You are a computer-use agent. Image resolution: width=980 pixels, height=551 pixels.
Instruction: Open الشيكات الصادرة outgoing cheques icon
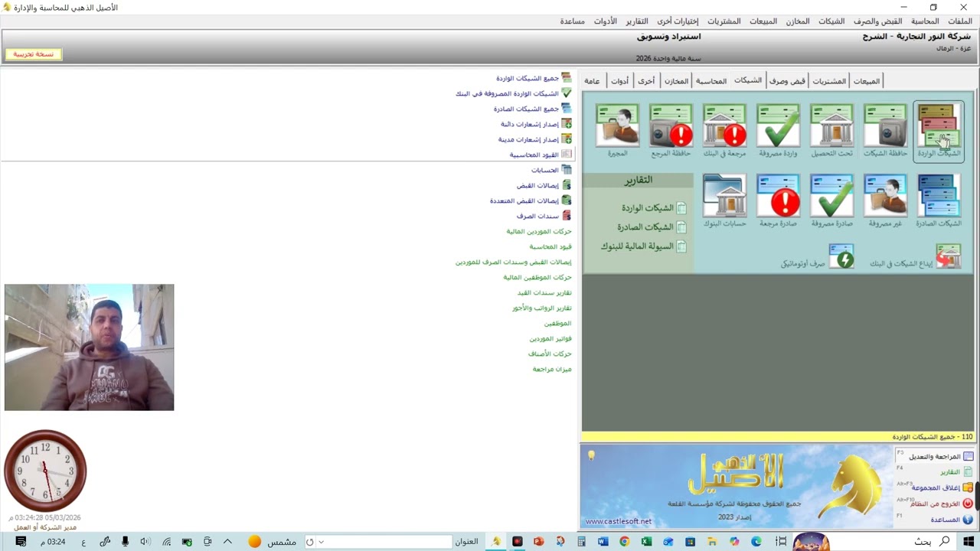939,201
